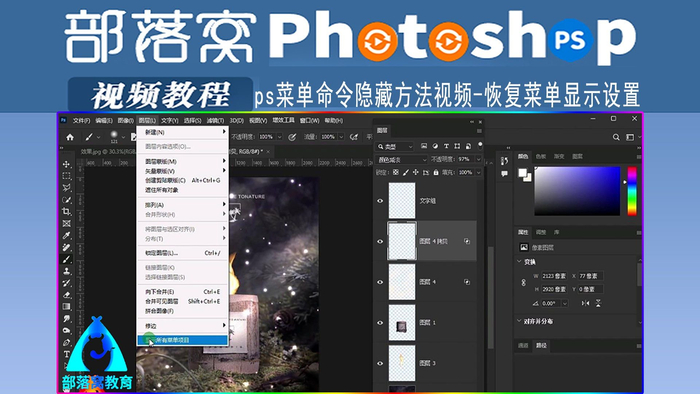
Task: Toggle lock all for layer
Action: (436, 172)
